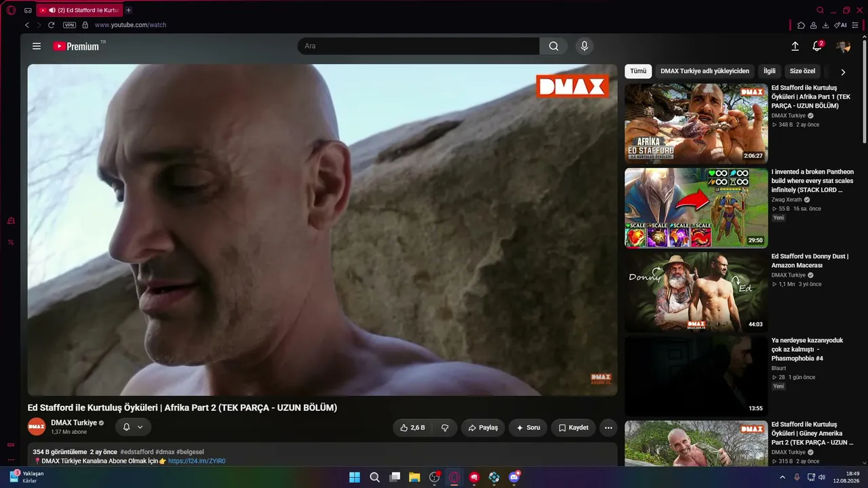Open DMAX Turkiye channel name link
868x488 pixels.
[x=74, y=423]
